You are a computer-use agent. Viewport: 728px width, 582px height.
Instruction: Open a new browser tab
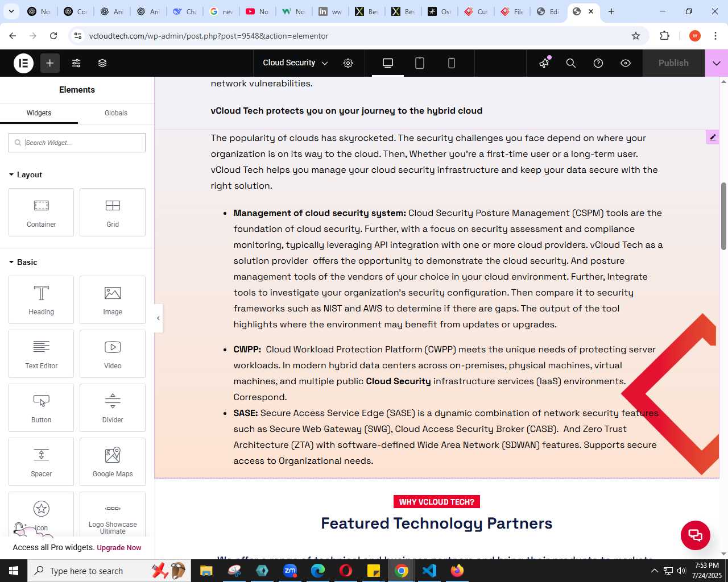click(x=611, y=11)
